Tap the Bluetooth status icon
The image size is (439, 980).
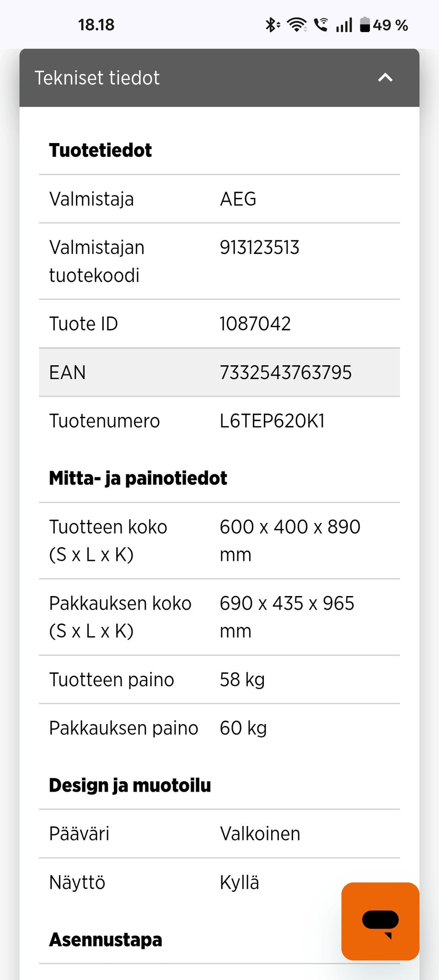[272, 25]
